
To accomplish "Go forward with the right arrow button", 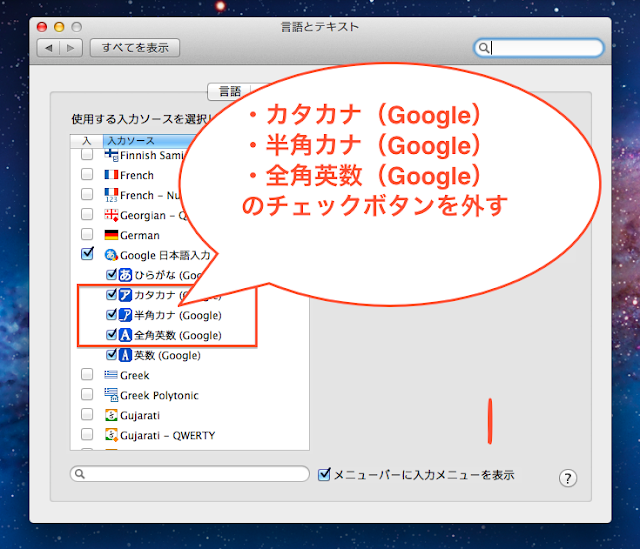I will coord(71,48).
